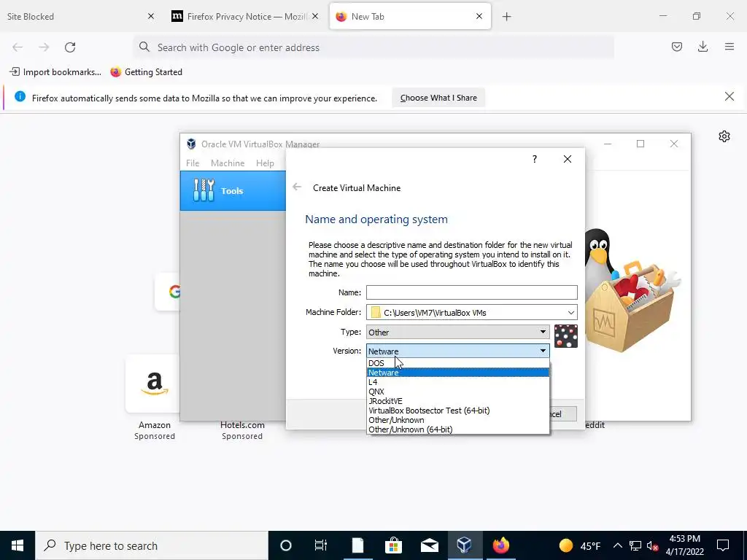Select VirtualBox Bootsector Test (64-bit) option
This screenshot has width=747, height=560.
457,411
